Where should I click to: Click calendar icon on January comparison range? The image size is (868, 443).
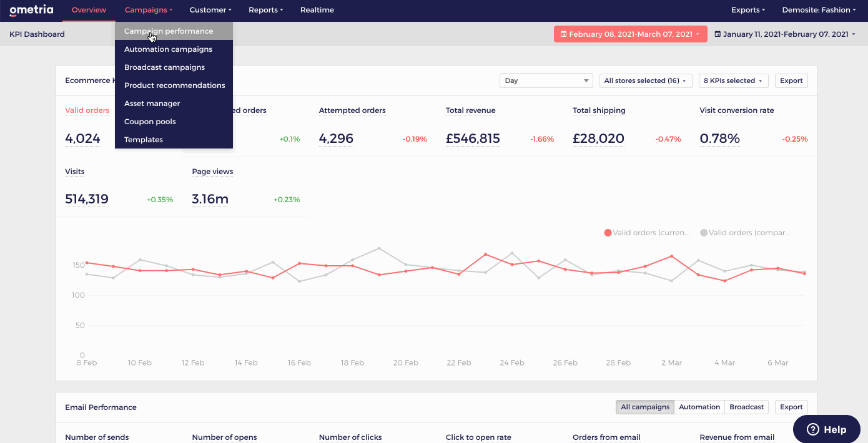click(x=718, y=34)
